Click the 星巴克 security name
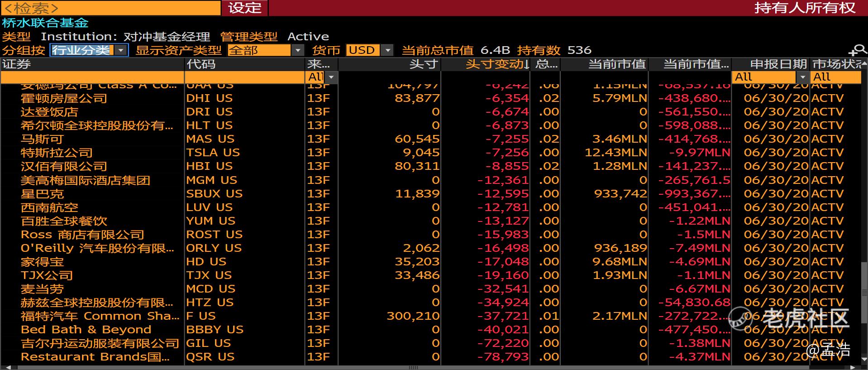 point(42,194)
